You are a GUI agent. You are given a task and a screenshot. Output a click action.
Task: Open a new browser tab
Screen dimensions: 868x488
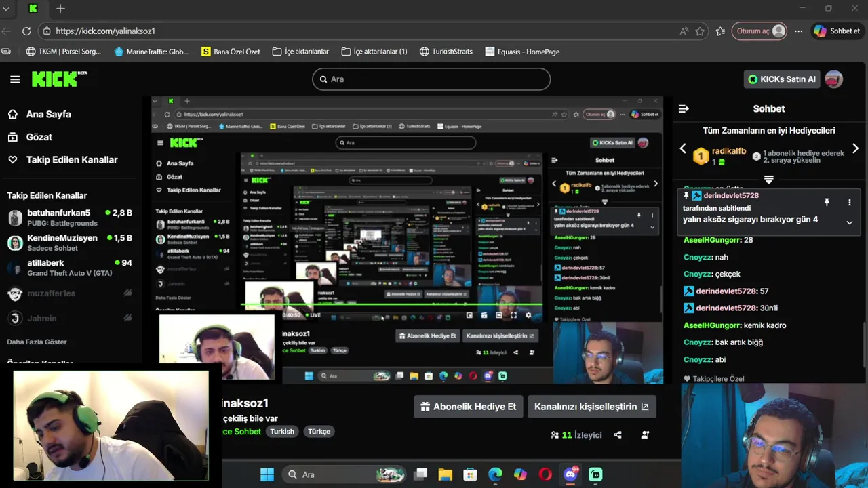point(60,9)
